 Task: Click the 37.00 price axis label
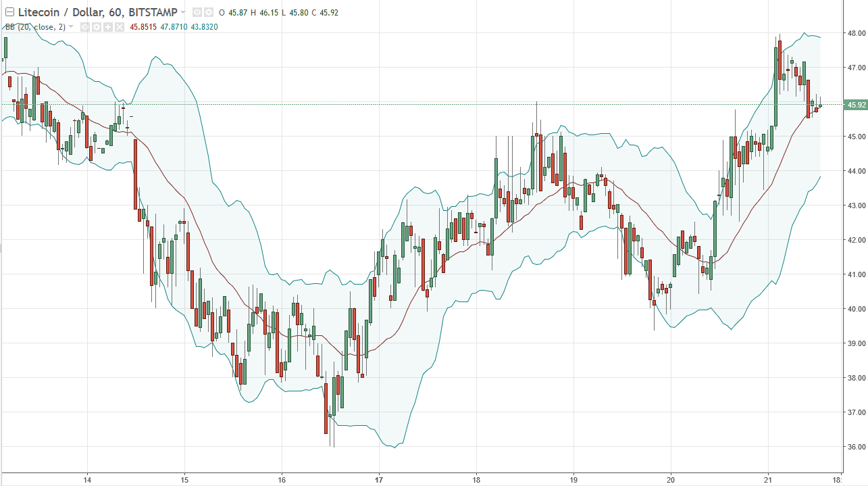856,412
